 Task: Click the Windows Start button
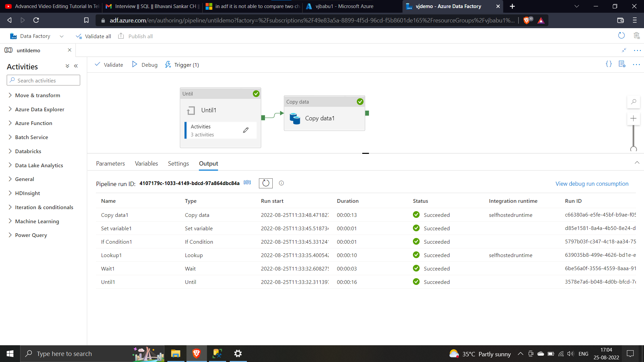point(10,354)
